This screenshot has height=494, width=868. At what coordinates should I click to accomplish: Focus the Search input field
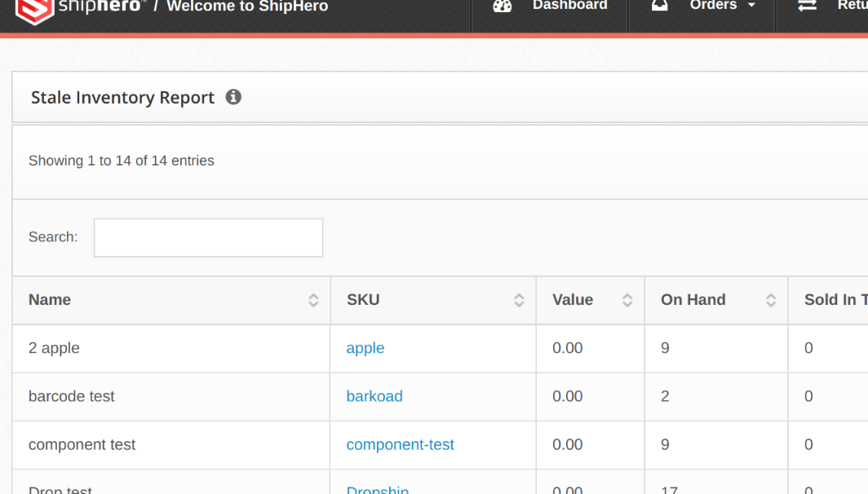[x=208, y=237]
